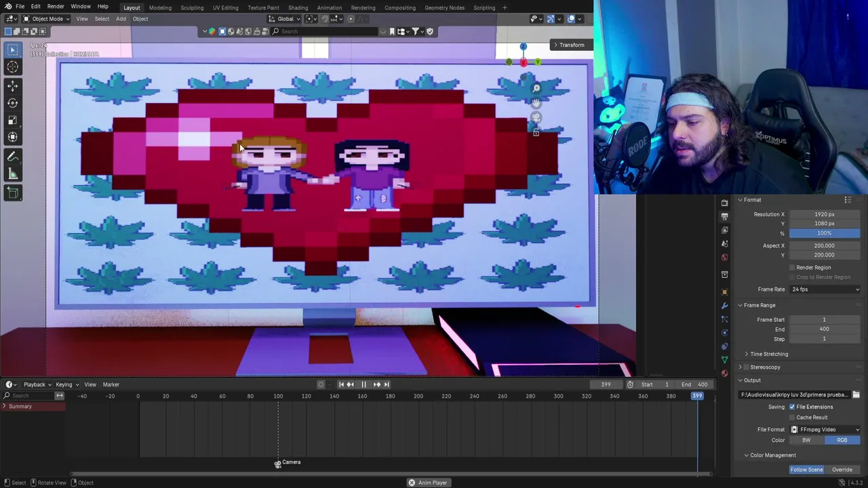The width and height of the screenshot is (868, 488).
Task: Toggle the preview range clock icon
Action: point(630,384)
